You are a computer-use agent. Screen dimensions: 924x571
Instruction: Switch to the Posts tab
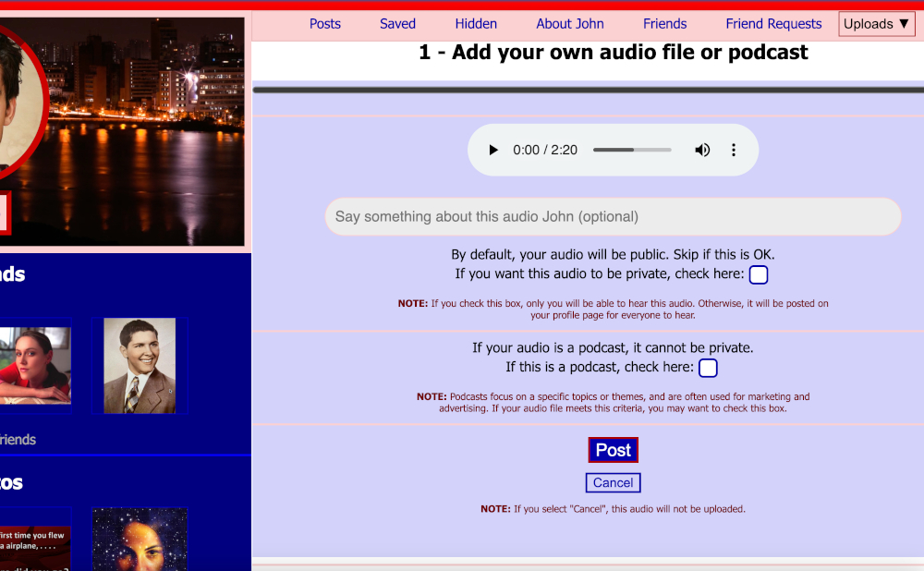[324, 23]
